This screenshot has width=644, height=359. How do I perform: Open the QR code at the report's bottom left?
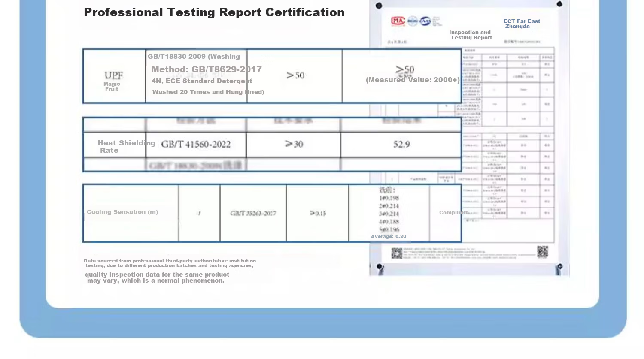(397, 253)
